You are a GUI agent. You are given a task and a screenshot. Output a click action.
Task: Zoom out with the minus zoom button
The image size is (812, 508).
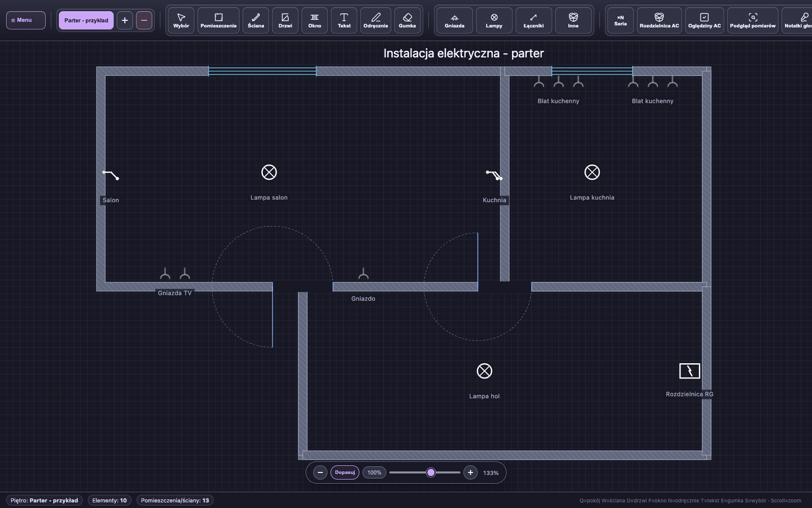point(320,472)
